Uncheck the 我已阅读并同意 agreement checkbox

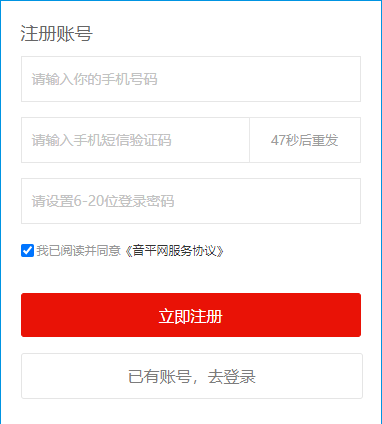pyautogui.click(x=27, y=251)
